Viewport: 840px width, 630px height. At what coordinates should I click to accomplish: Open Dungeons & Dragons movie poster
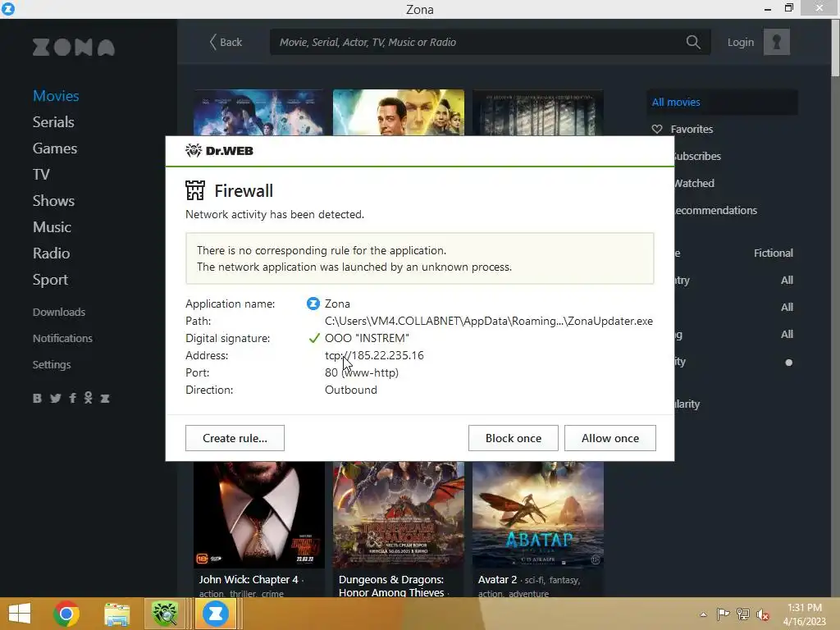tap(398, 514)
